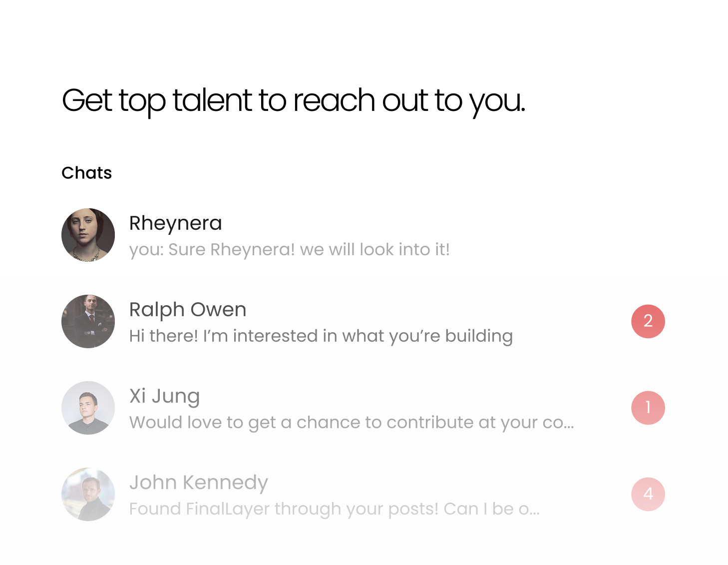The width and height of the screenshot is (728, 565).
Task: Click John Kennedy's profile avatar
Action: coord(88,494)
